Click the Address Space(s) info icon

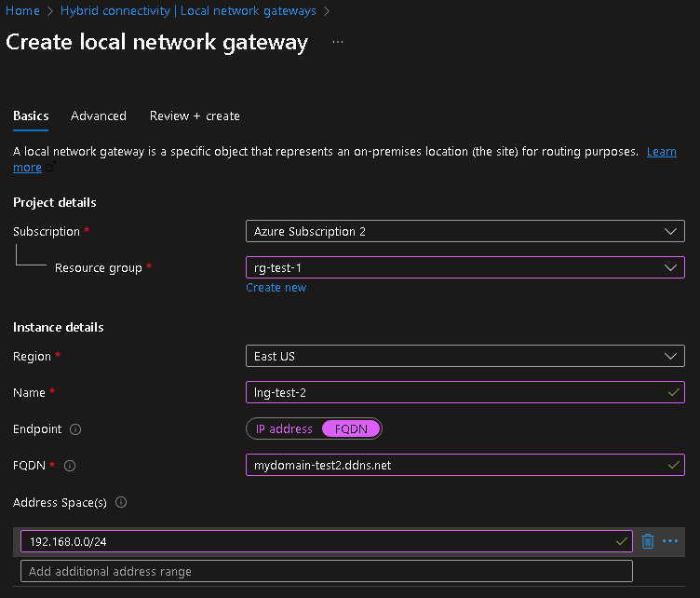tap(121, 503)
